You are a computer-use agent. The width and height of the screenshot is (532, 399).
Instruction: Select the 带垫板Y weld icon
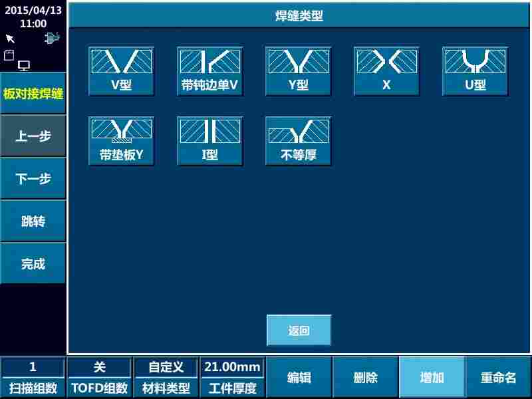122,140
